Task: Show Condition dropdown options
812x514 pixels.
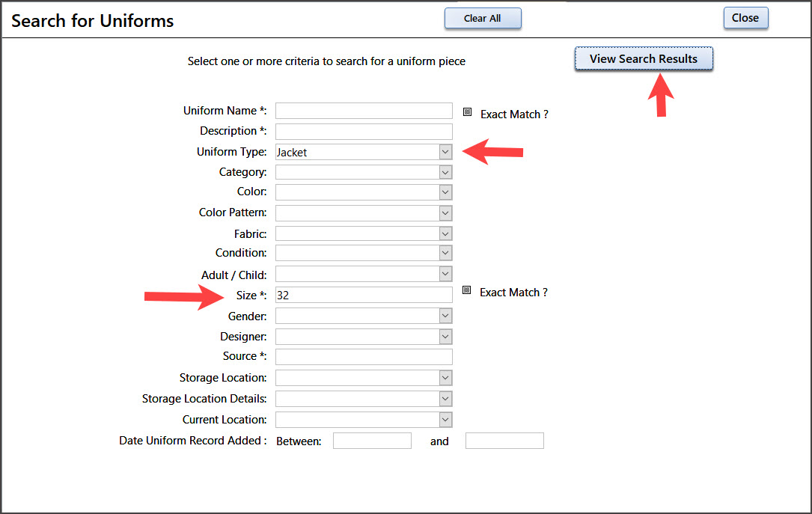Action: [445, 254]
